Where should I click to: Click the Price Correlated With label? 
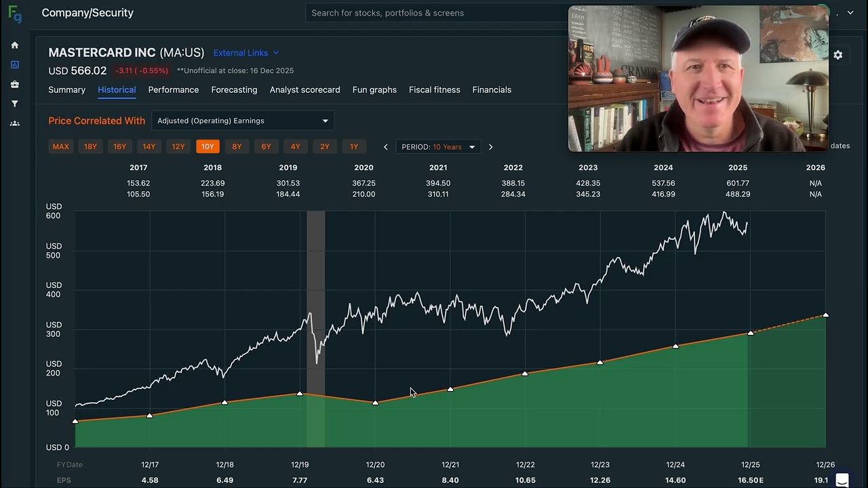point(97,121)
